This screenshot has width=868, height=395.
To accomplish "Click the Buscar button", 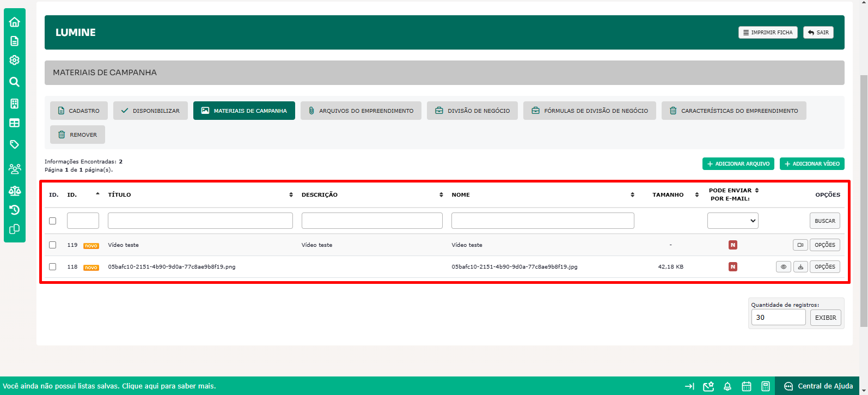I will point(825,221).
